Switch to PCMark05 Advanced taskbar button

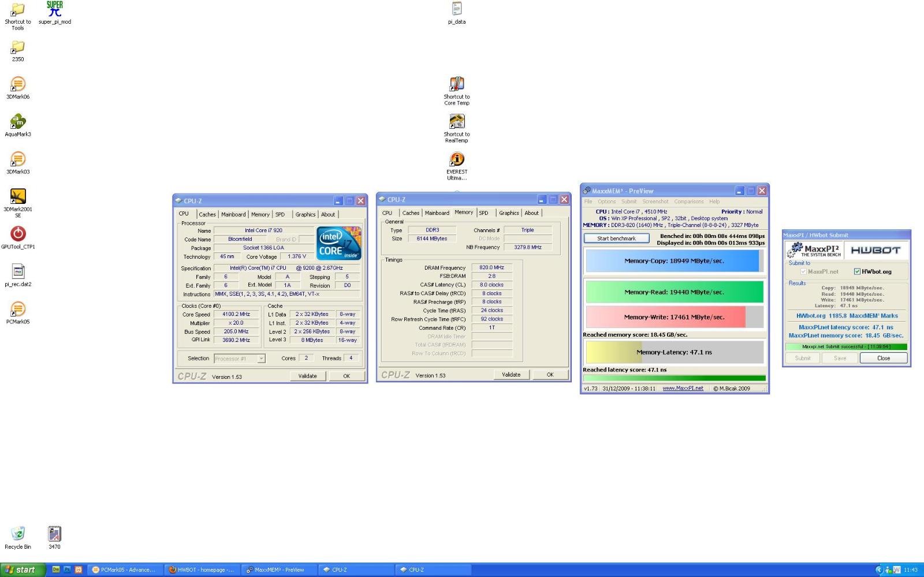coord(125,569)
